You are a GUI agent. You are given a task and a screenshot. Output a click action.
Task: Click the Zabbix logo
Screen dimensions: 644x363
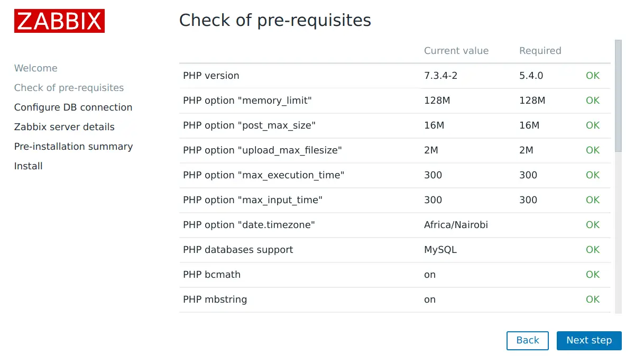coord(59,21)
